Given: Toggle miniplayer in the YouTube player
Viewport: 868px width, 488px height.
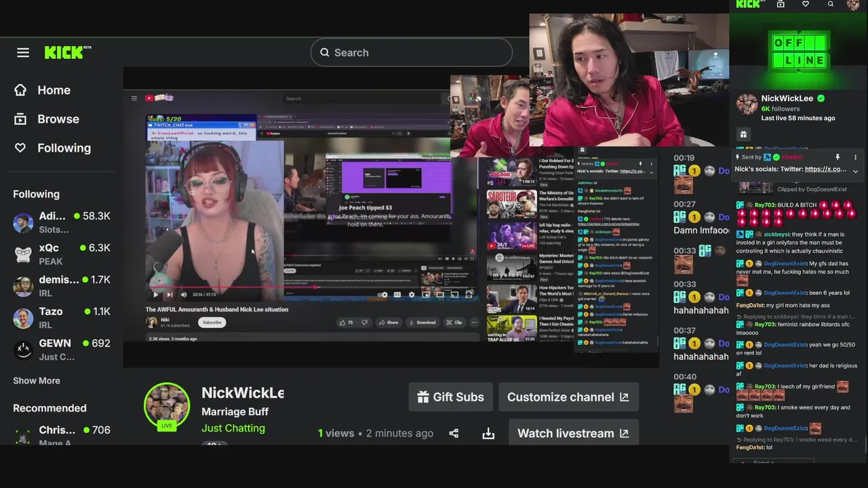Looking at the screenshot, I should coord(426,294).
